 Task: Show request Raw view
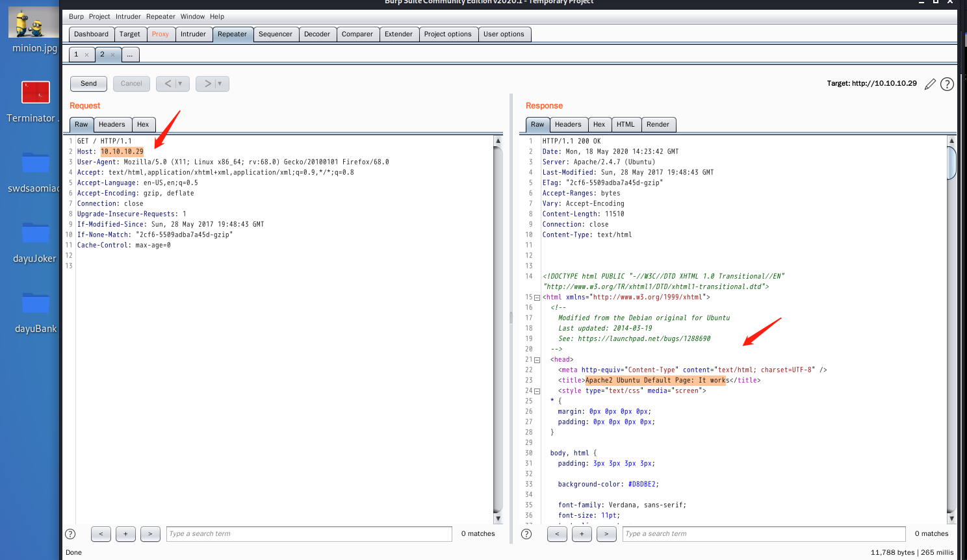pyautogui.click(x=81, y=125)
